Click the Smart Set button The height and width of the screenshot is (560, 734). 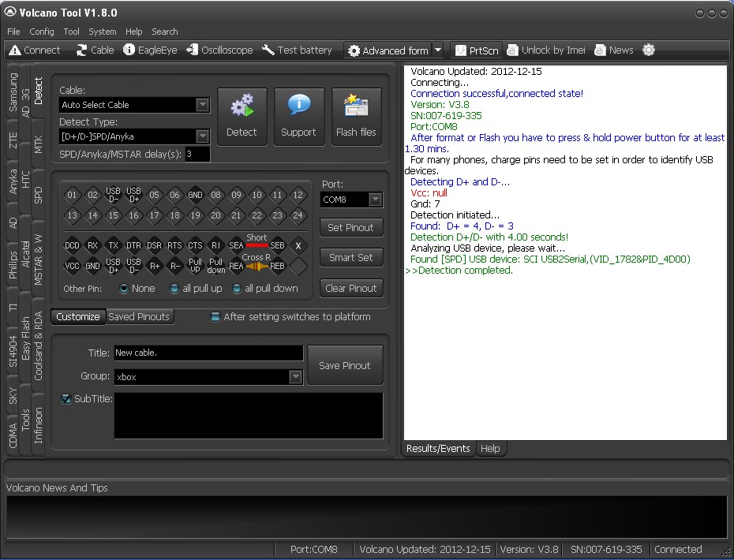tap(351, 258)
